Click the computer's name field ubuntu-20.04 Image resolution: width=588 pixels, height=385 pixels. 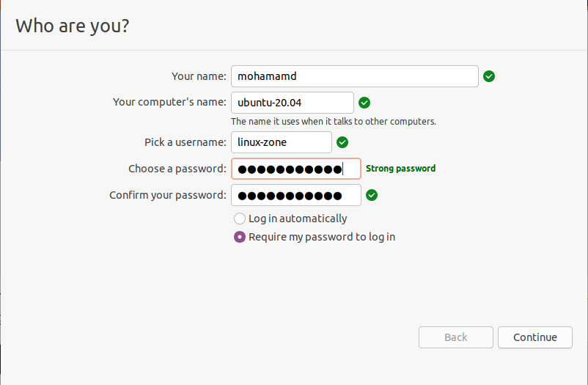click(x=292, y=103)
